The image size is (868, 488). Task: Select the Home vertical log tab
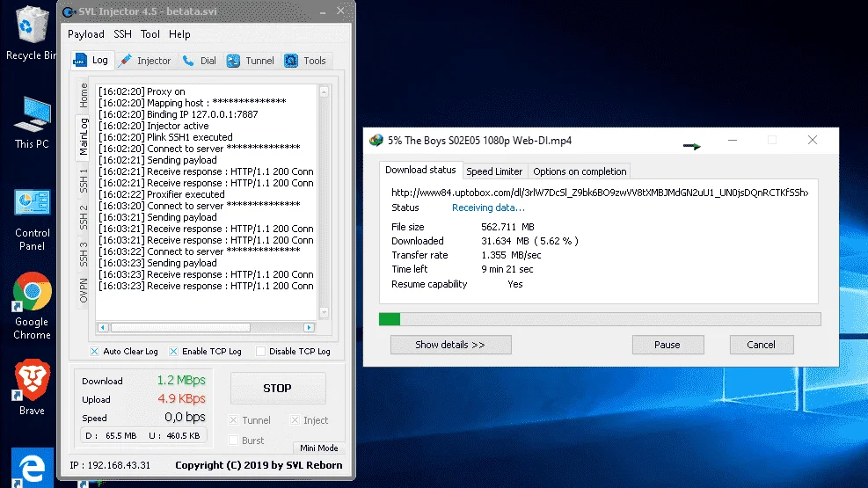coord(84,95)
